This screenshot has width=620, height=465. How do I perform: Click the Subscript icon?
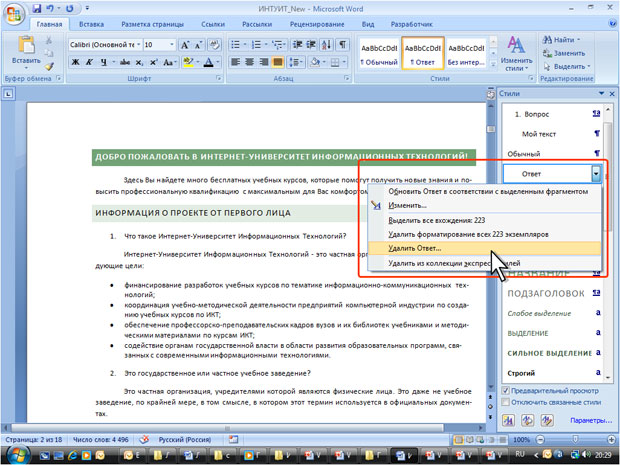point(139,62)
